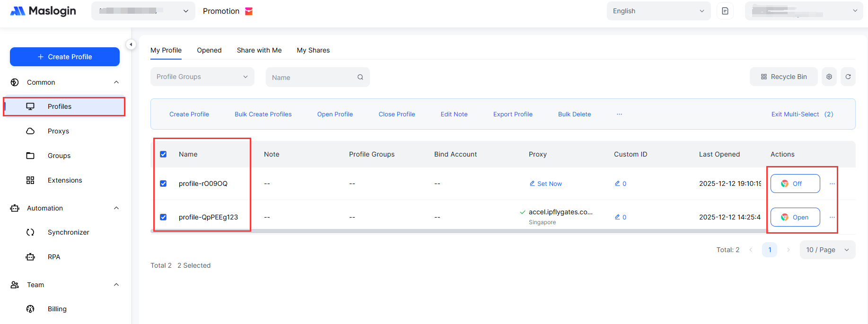Open the document icon next to language selector

pyautogui.click(x=725, y=11)
